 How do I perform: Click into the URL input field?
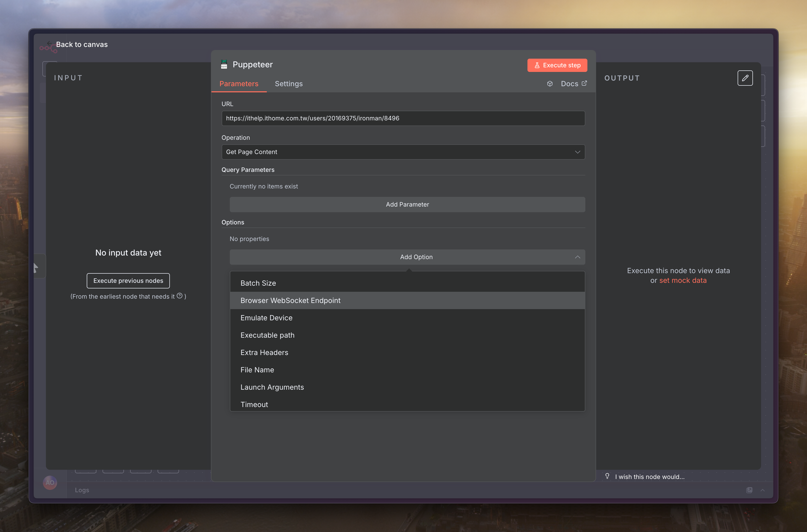(x=403, y=118)
